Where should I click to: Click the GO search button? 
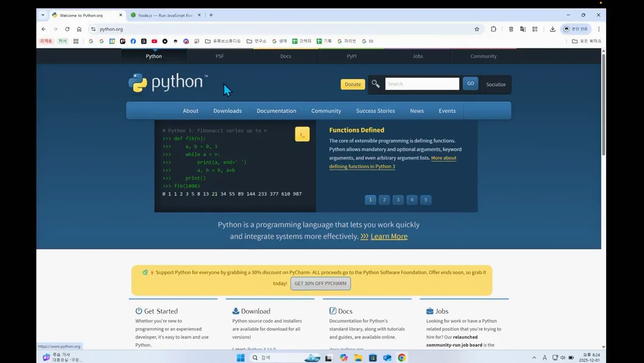pos(471,83)
